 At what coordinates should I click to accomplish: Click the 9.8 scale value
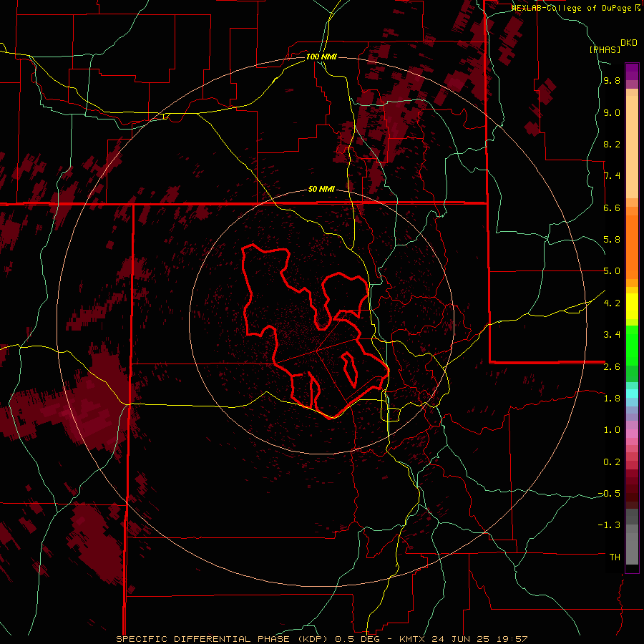(612, 81)
